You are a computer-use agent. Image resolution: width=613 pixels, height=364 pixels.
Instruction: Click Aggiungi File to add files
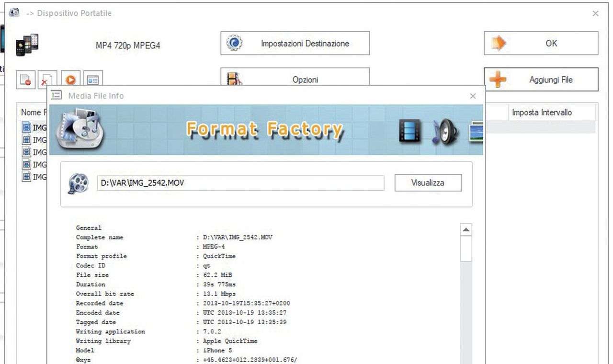click(x=541, y=80)
